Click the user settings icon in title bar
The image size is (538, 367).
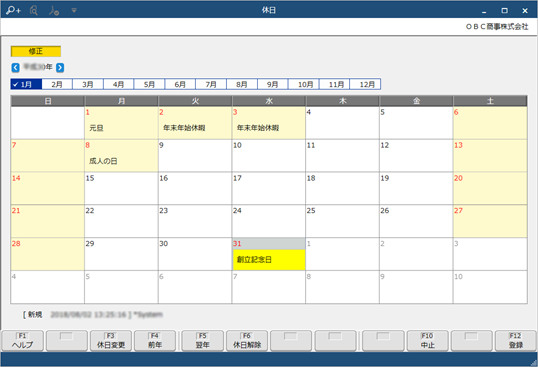click(x=54, y=11)
